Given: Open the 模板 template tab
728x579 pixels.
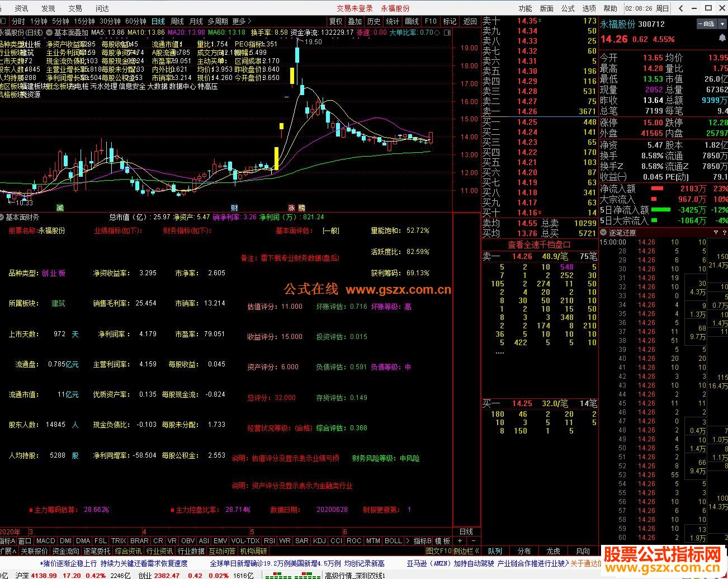Looking at the screenshot, I should click(x=442, y=541).
